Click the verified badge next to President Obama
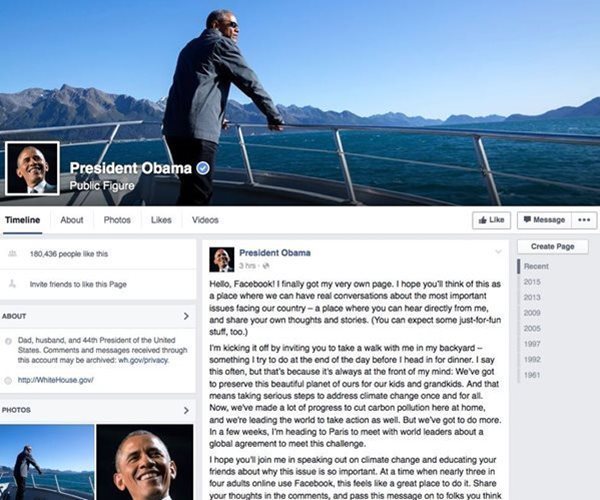Image resolution: width=600 pixels, height=500 pixels. [203, 168]
